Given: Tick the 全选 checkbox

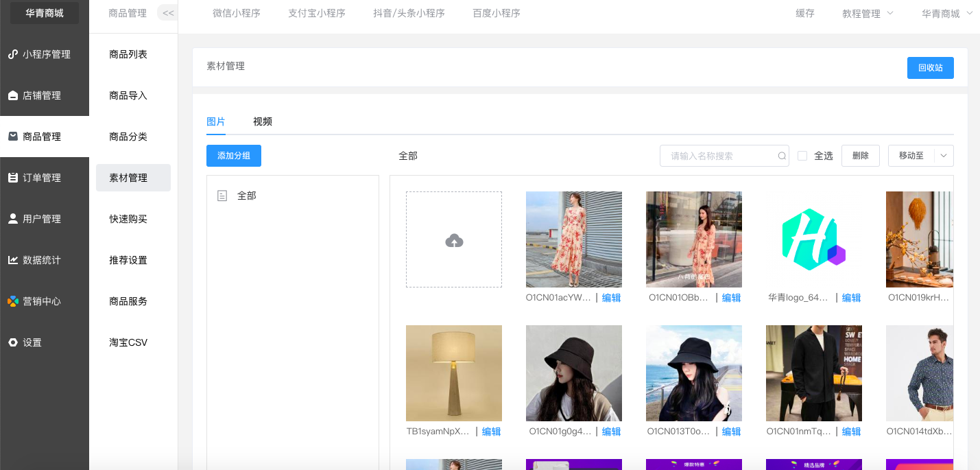Looking at the screenshot, I should point(802,156).
